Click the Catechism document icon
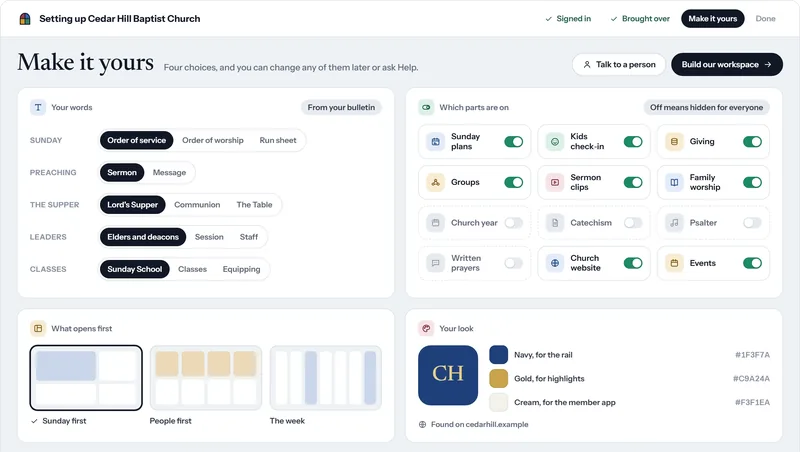This screenshot has height=452, width=800. click(555, 223)
